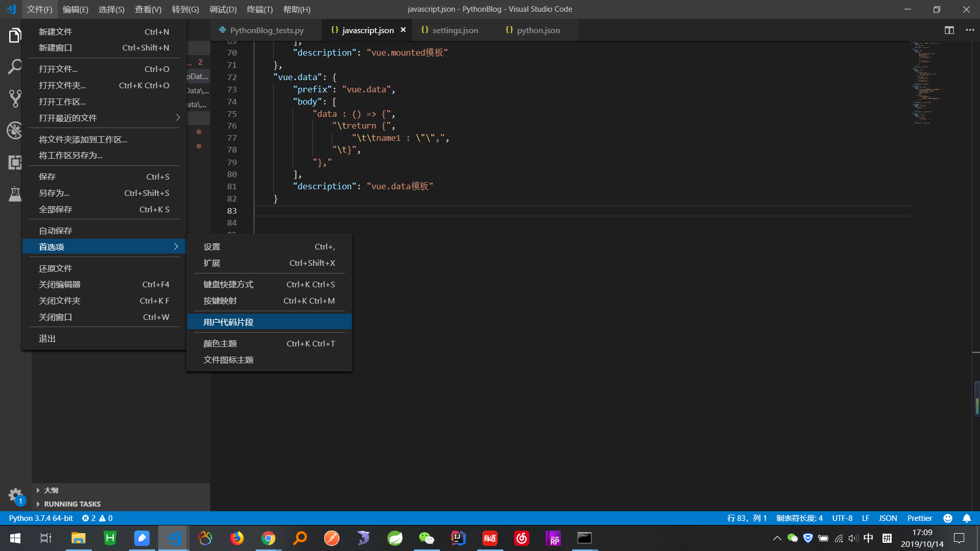The width and height of the screenshot is (980, 551).
Task: Open the Explorer icon in activity bar
Action: click(15, 36)
